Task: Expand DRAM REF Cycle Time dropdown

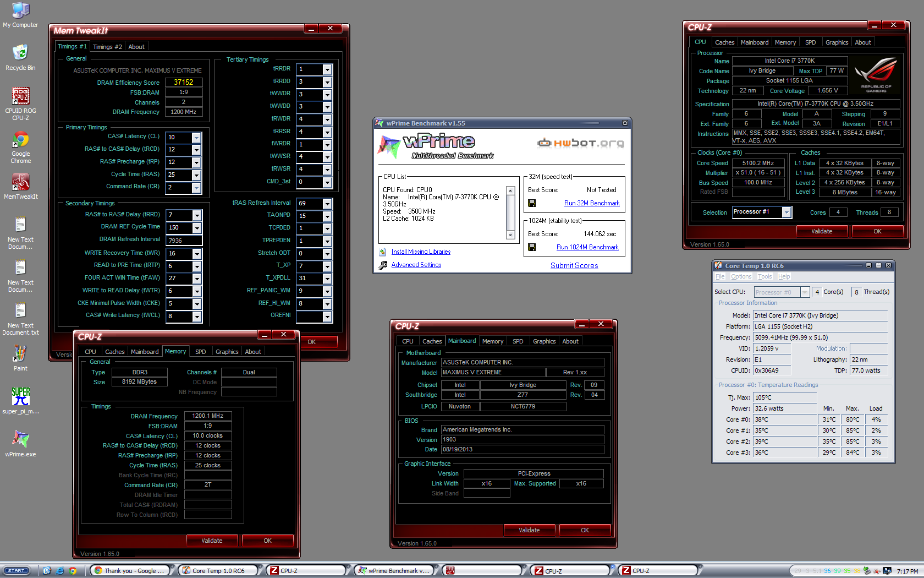Action: coord(197,228)
